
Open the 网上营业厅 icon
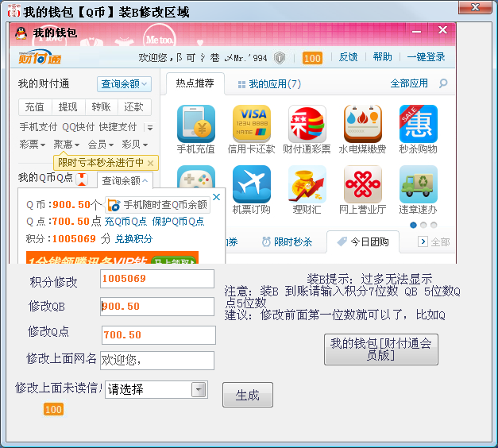coord(363,184)
